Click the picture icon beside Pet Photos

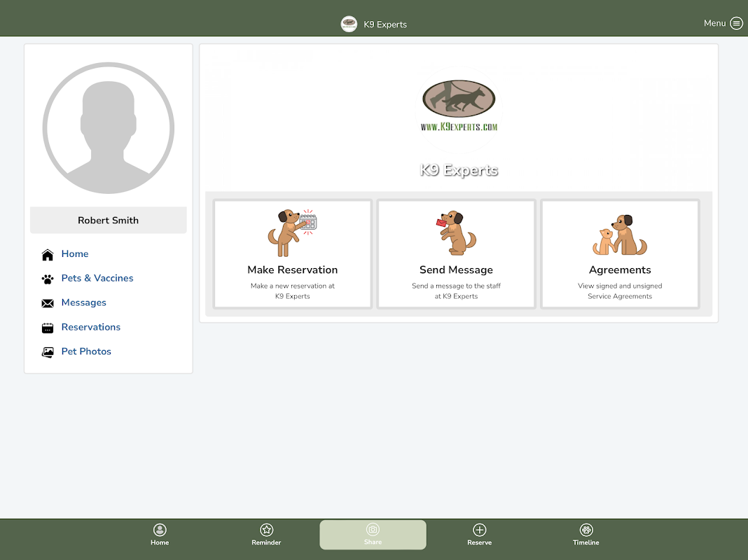tap(48, 352)
